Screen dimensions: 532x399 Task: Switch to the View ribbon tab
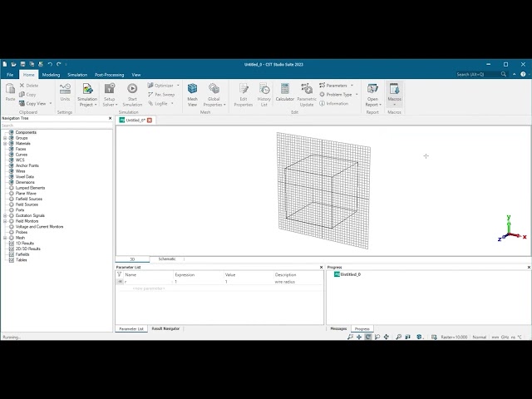coord(136,75)
